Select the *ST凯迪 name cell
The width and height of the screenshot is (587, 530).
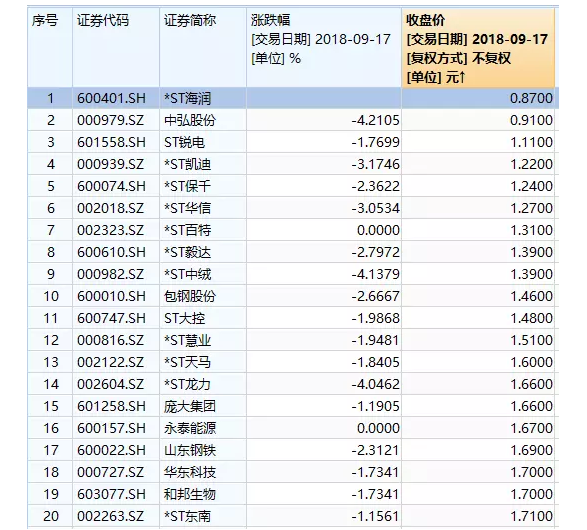(x=203, y=164)
